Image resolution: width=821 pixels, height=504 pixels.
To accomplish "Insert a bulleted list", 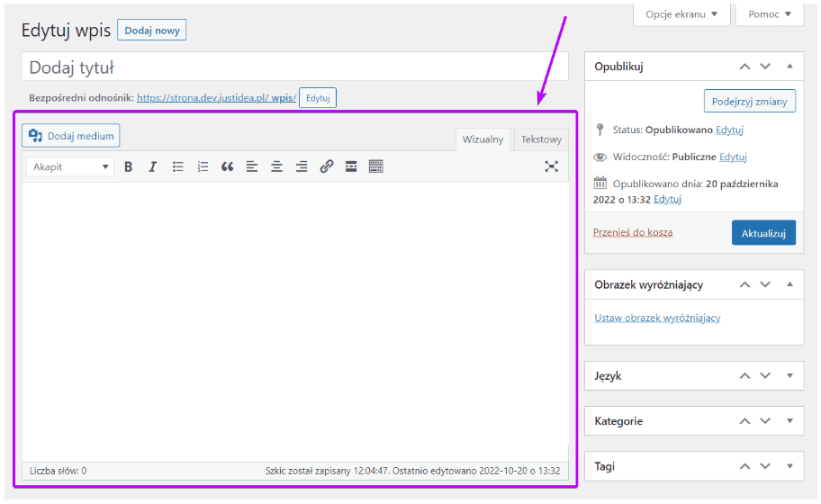I will click(178, 166).
